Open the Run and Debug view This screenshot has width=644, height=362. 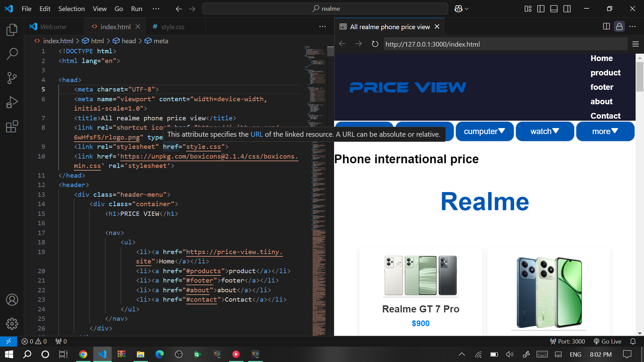tap(12, 102)
